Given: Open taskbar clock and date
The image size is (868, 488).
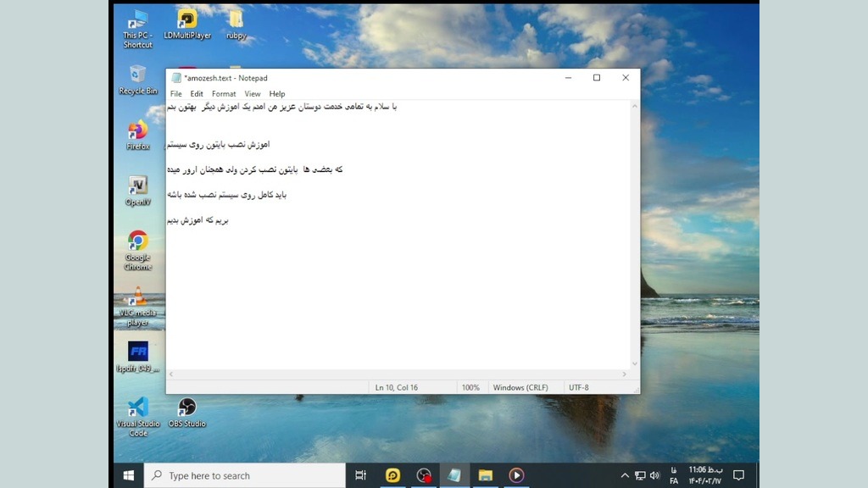Looking at the screenshot, I should [705, 475].
